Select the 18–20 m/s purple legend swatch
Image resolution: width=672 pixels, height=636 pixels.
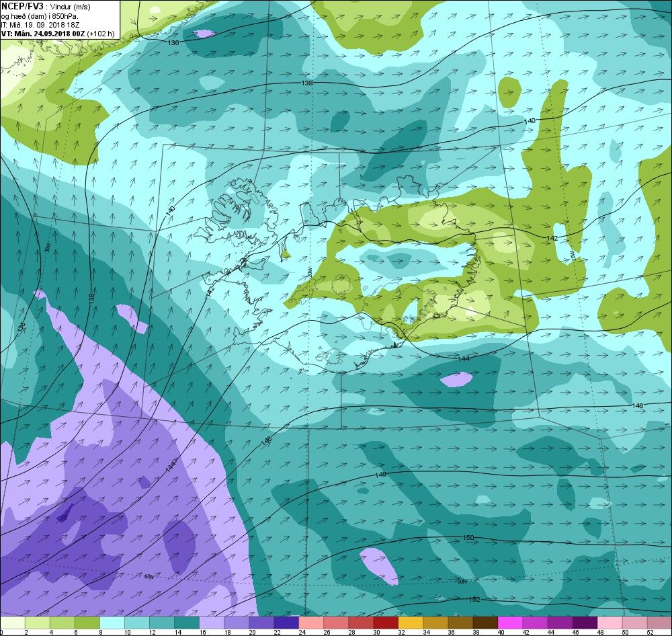click(x=237, y=623)
